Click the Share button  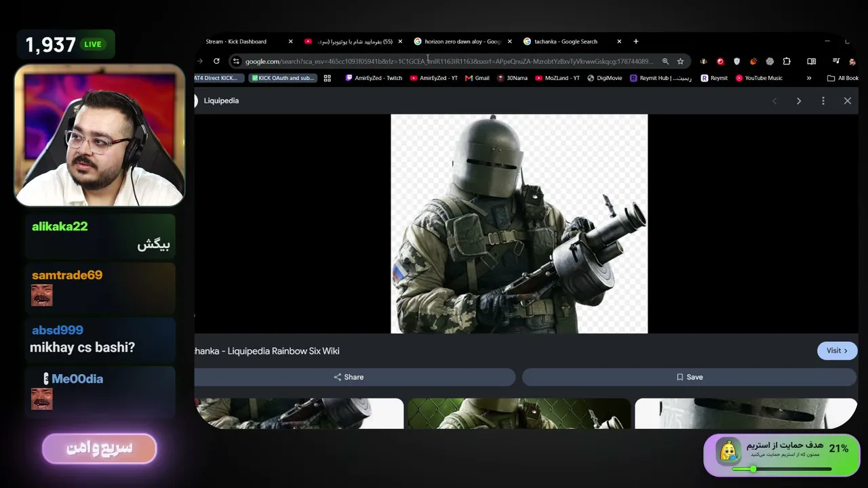pyautogui.click(x=355, y=377)
